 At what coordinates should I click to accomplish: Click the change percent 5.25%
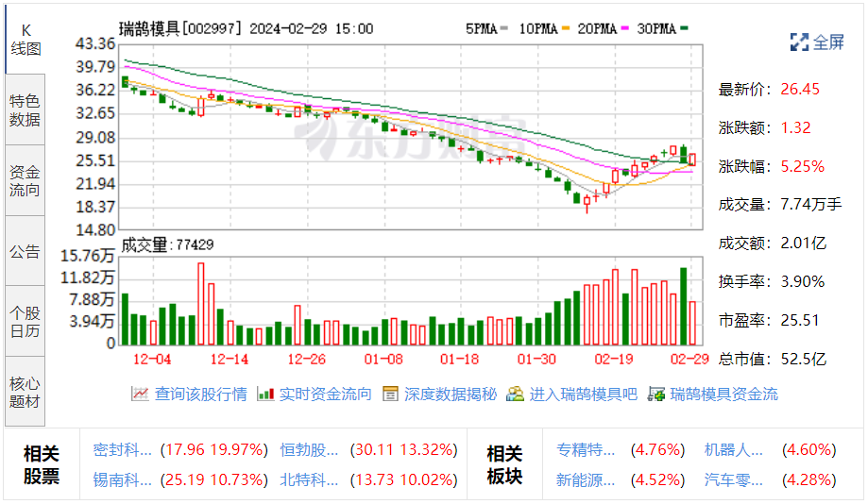tap(803, 166)
